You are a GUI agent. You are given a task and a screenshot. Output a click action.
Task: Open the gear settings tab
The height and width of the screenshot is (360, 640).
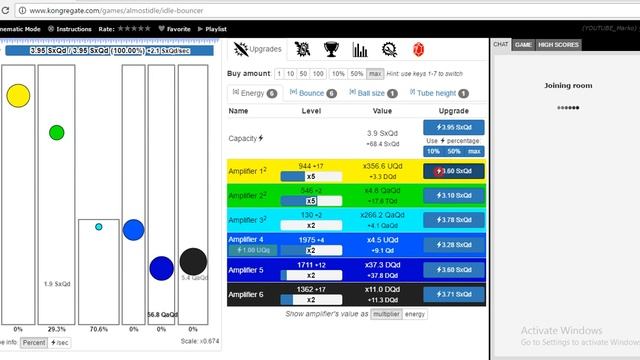click(389, 49)
